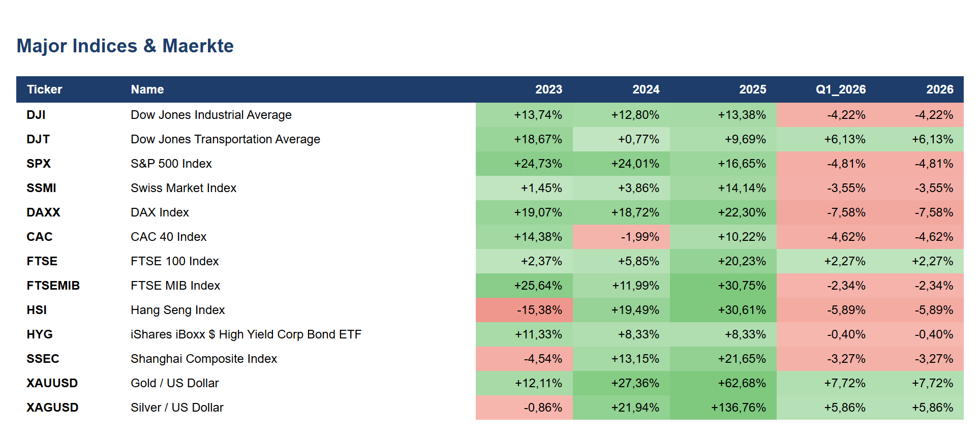
Task: Select the XAUUSD ticker cell
Action: (52, 383)
